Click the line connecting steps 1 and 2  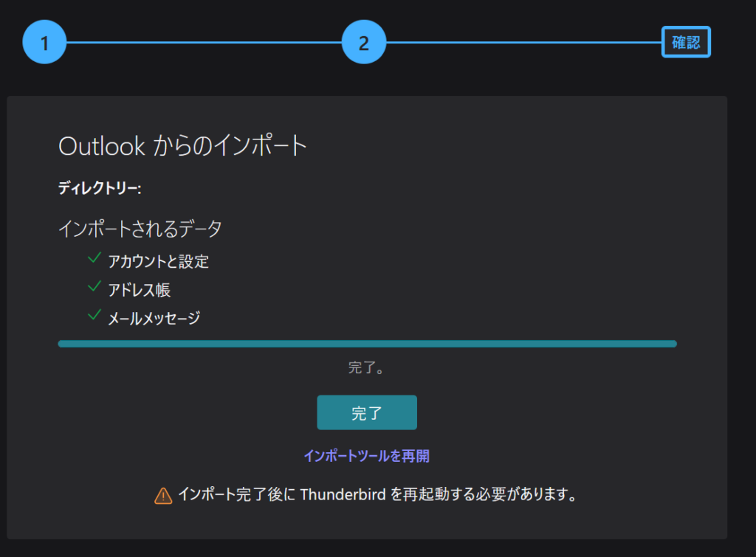(204, 43)
